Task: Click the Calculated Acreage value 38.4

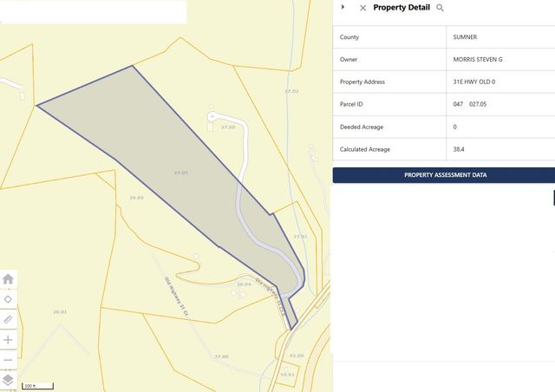Action: [459, 149]
